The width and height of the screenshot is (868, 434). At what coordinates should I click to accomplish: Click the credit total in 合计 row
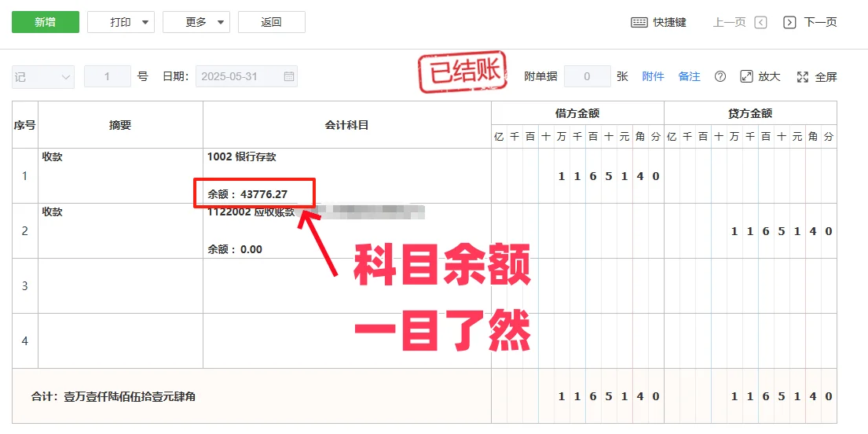[751, 396]
